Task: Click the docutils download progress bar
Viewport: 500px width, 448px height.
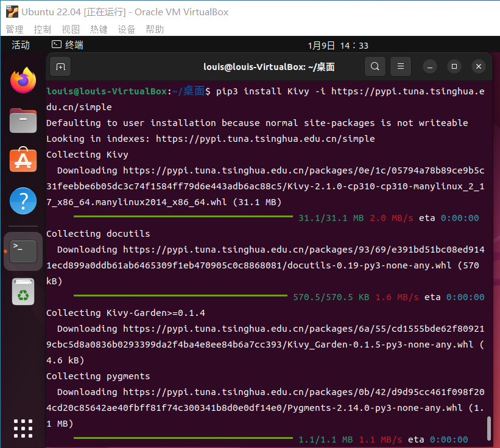Action: 180,296
